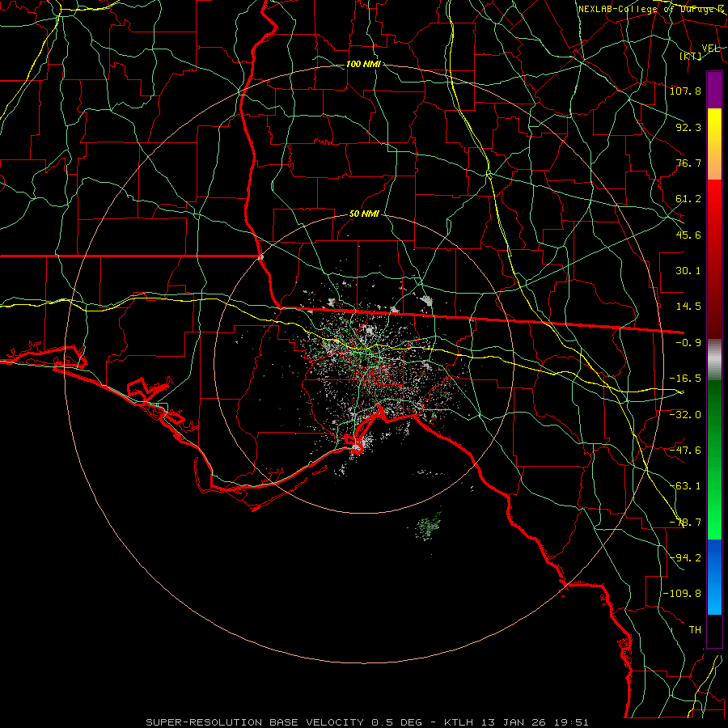The width and height of the screenshot is (728, 728).
Task: Click the 100 NMI range ring label
Action: (363, 64)
